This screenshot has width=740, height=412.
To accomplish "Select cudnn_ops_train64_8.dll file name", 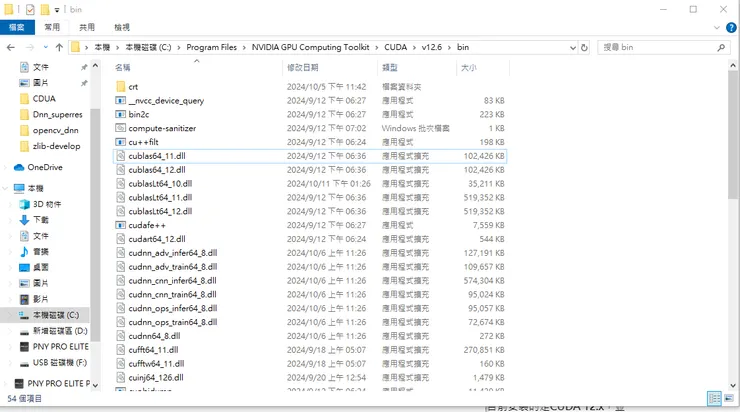I will tap(173, 322).
